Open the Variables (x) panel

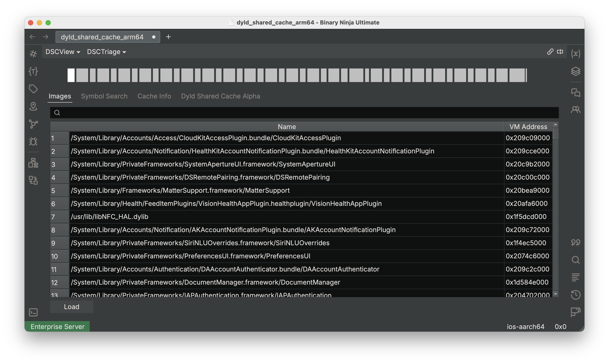tap(575, 53)
